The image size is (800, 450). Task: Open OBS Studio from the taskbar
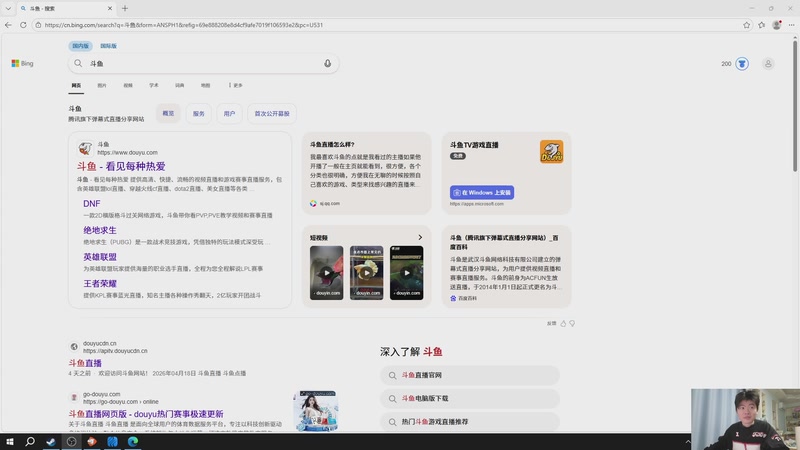pos(71,441)
